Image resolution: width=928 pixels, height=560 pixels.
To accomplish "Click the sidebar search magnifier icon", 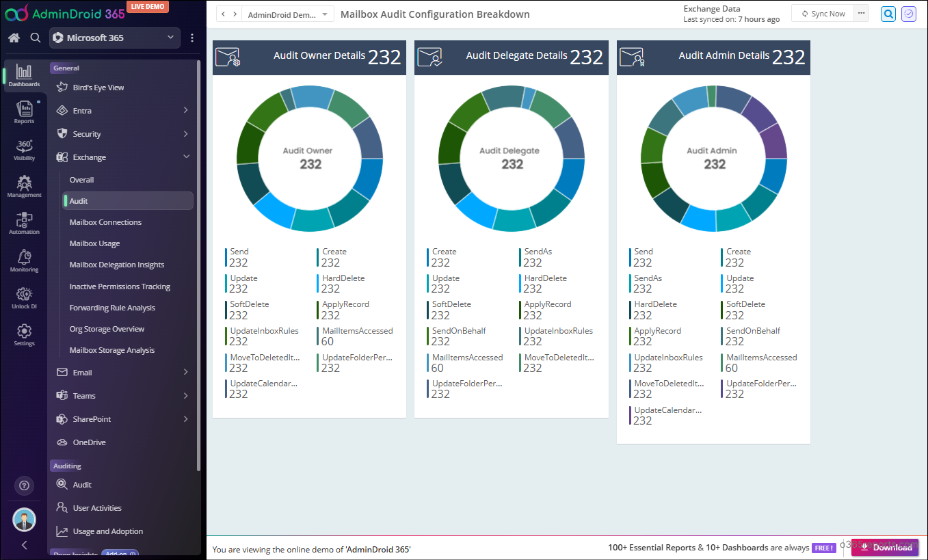I will tap(36, 38).
